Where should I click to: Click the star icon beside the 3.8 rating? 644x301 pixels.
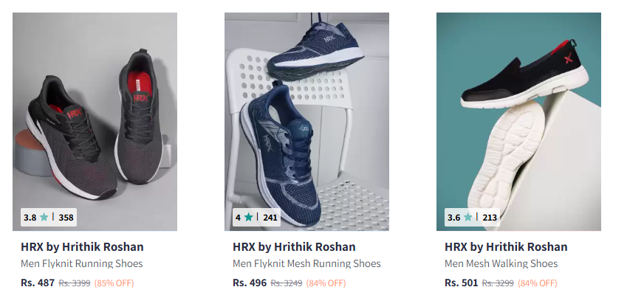(x=44, y=218)
